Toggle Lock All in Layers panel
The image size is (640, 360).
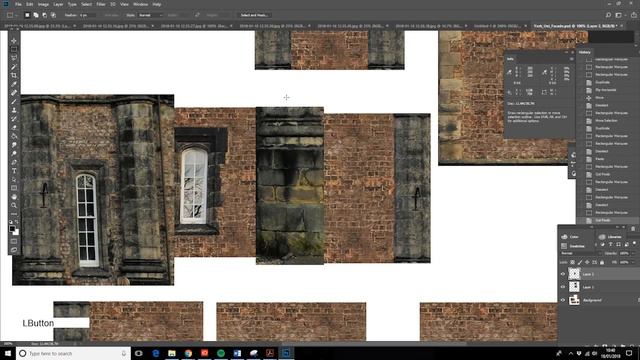(602, 262)
